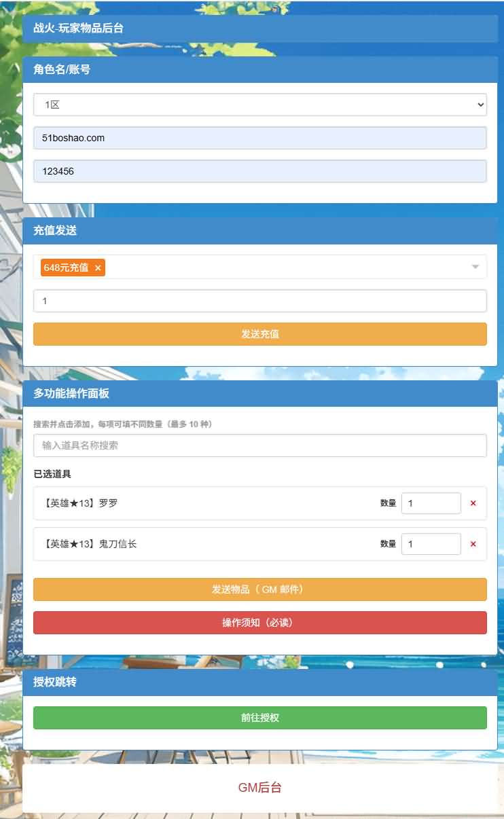Click the 前往授权 button
This screenshot has height=819, width=504.
(x=260, y=718)
